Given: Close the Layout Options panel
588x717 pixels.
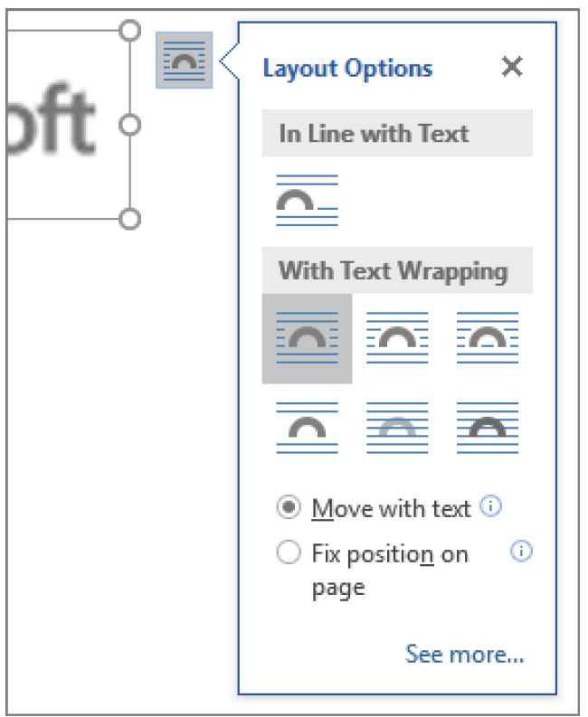Looking at the screenshot, I should pyautogui.click(x=512, y=67).
